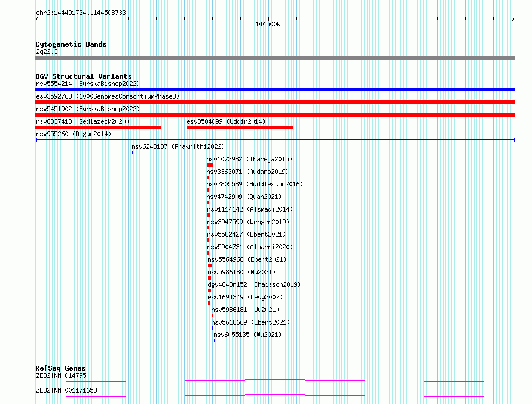The width and height of the screenshot is (532, 404).
Task: Click the red nsv5451902 variant bar
Action: click(275, 115)
